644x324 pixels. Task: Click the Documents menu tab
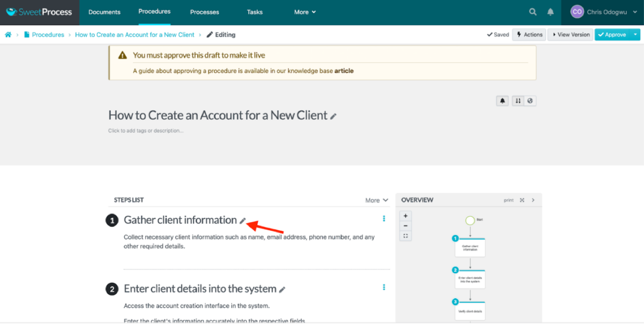pos(105,12)
